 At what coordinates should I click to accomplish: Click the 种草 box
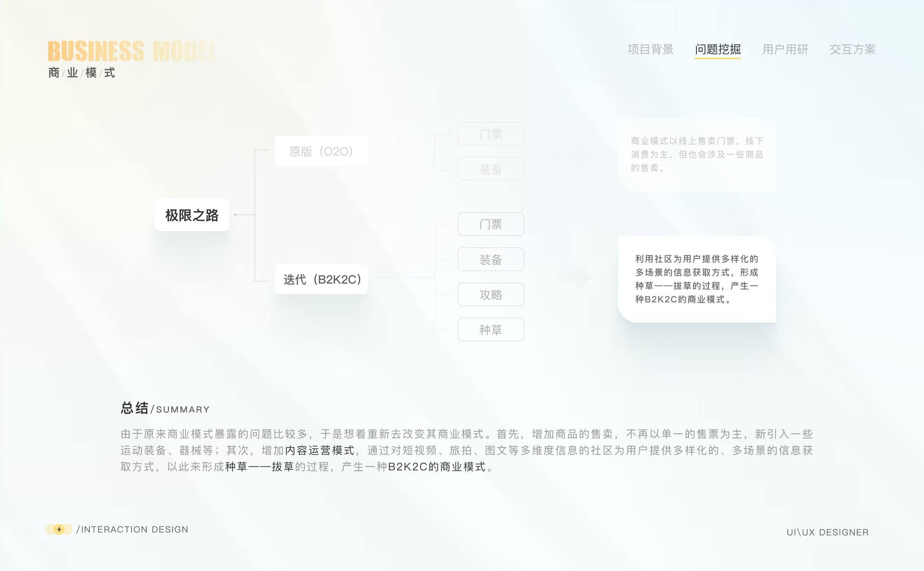click(x=490, y=330)
